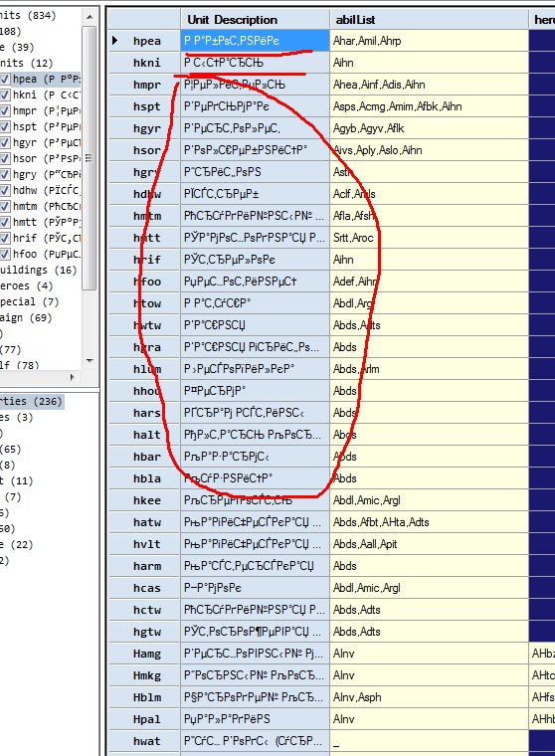Select the hpea row header
The height and width of the screenshot is (756, 555).
pos(144,41)
